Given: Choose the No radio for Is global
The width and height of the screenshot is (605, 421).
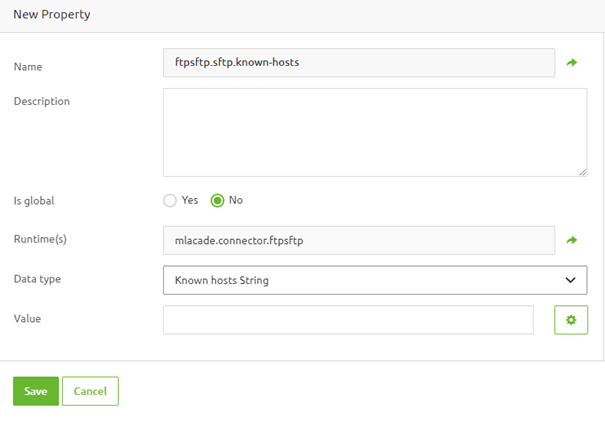Looking at the screenshot, I should pyautogui.click(x=217, y=200).
